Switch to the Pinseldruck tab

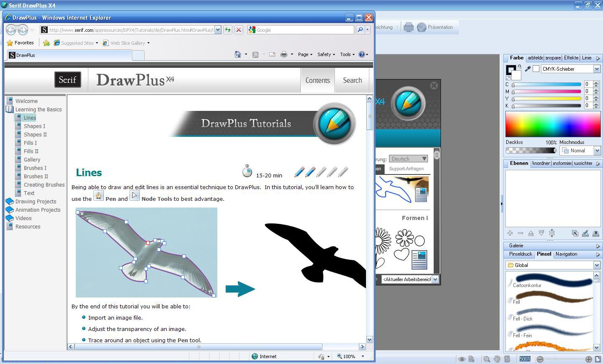pyautogui.click(x=521, y=254)
